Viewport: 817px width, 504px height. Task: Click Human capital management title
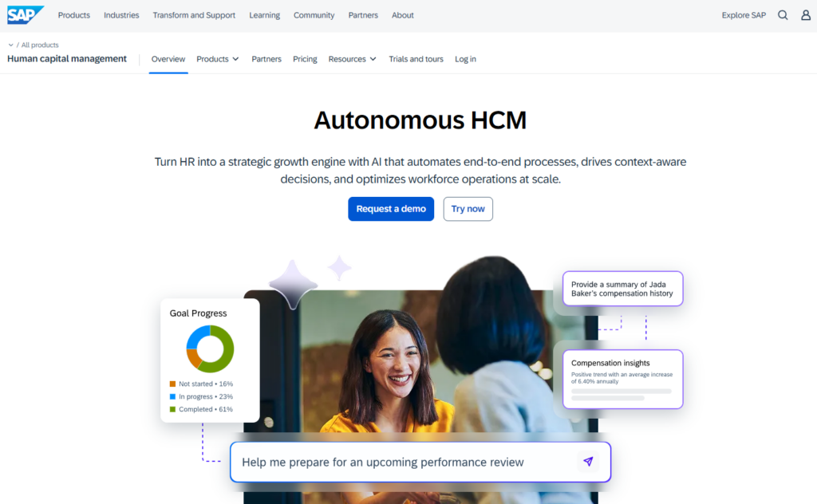(x=67, y=59)
